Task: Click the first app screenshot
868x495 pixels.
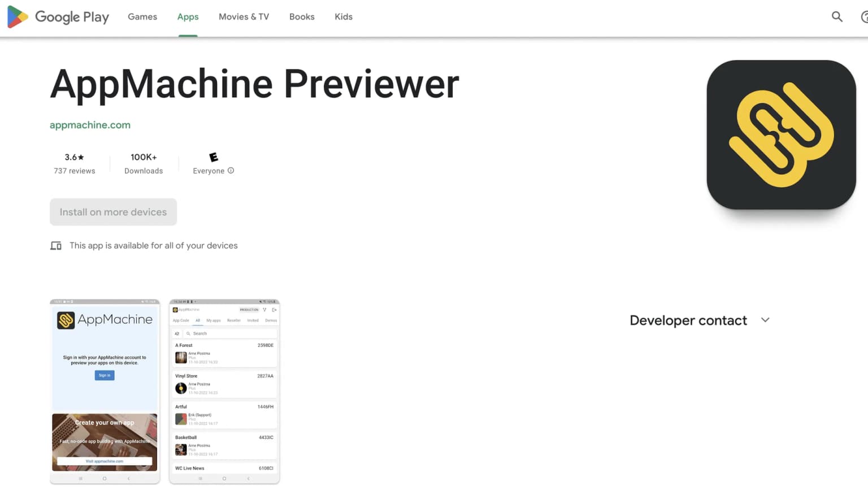Action: [104, 391]
